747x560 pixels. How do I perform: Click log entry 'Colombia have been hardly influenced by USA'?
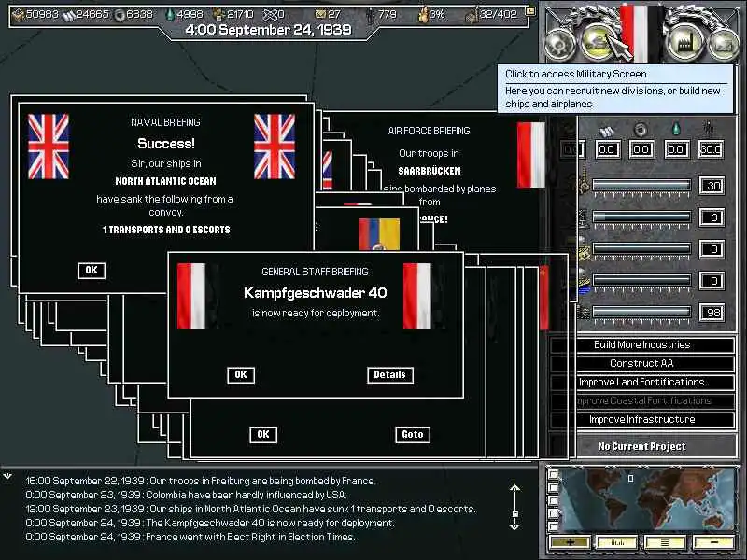(186, 495)
